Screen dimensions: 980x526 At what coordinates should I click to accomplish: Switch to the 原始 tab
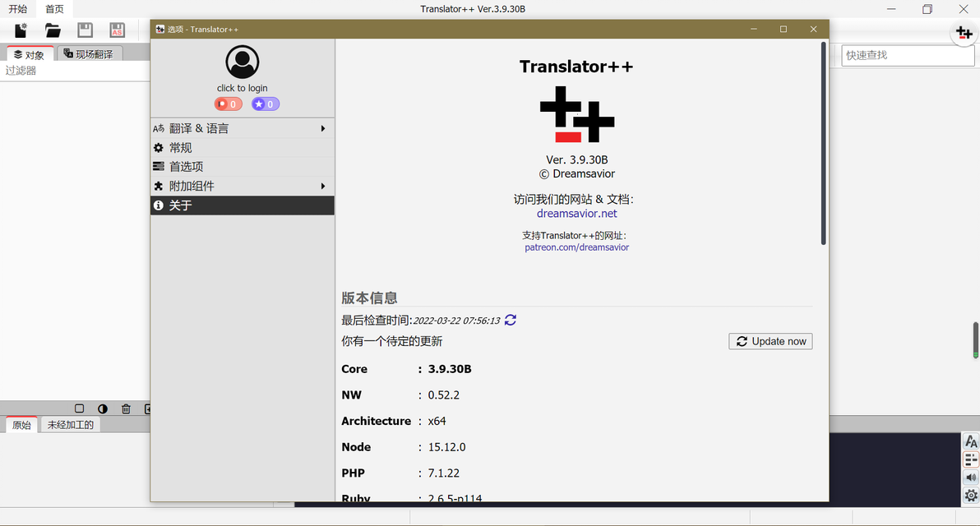(22, 425)
